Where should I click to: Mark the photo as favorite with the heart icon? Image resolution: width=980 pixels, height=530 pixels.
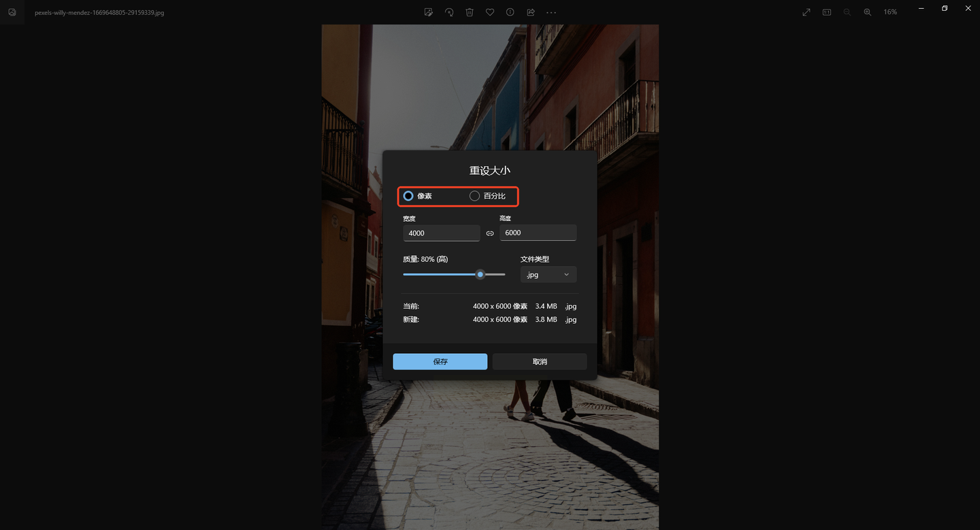coord(490,12)
